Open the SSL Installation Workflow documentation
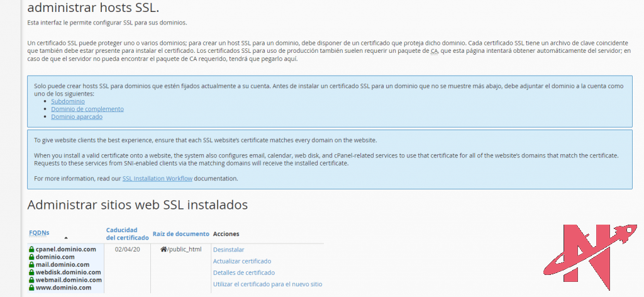Screen dimensions: 644x297 point(157,178)
